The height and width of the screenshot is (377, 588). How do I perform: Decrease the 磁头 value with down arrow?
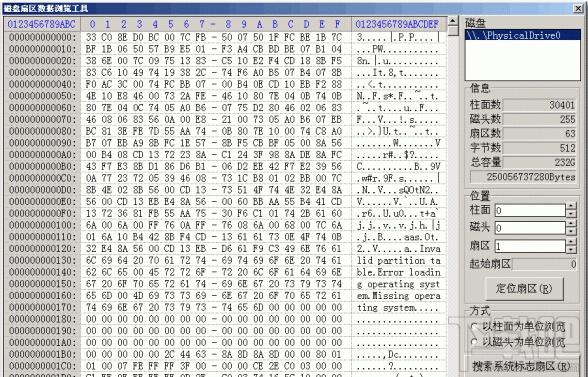571,231
